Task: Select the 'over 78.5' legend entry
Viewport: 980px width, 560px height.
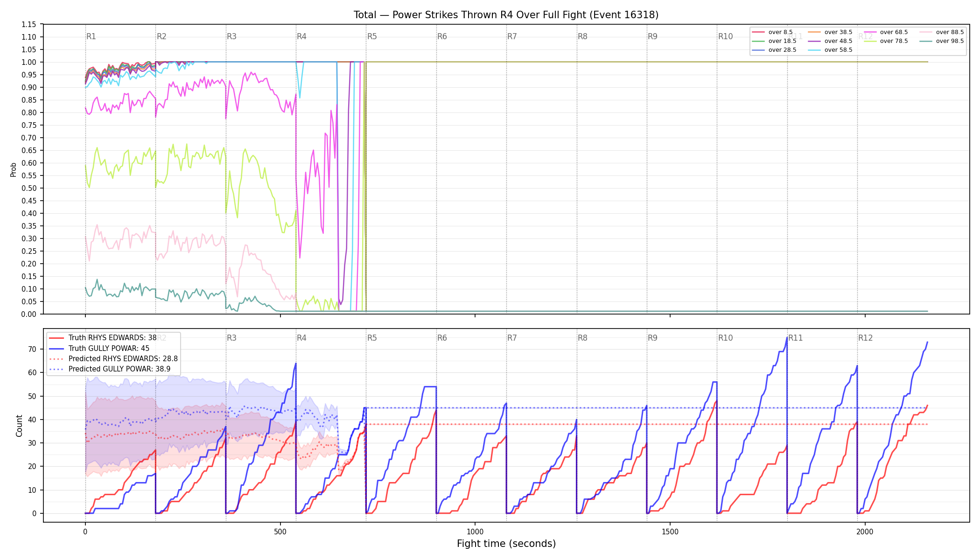Action: 886,41
